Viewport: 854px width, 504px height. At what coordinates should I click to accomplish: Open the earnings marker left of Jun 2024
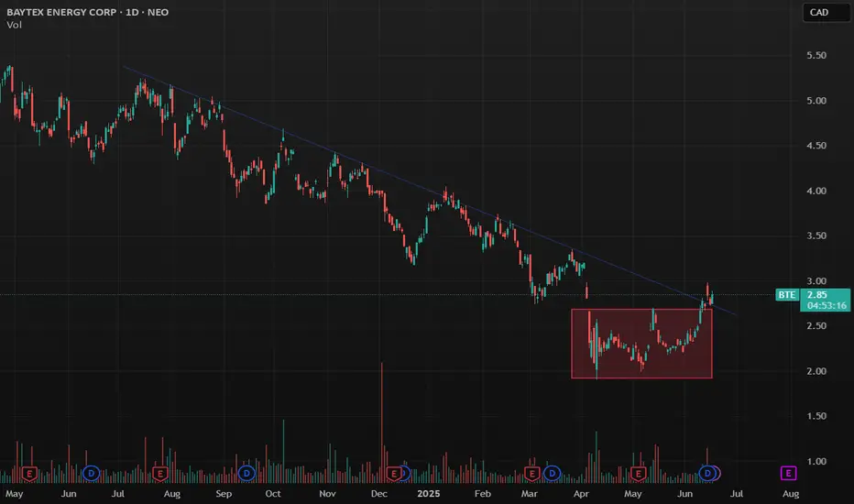(29, 474)
